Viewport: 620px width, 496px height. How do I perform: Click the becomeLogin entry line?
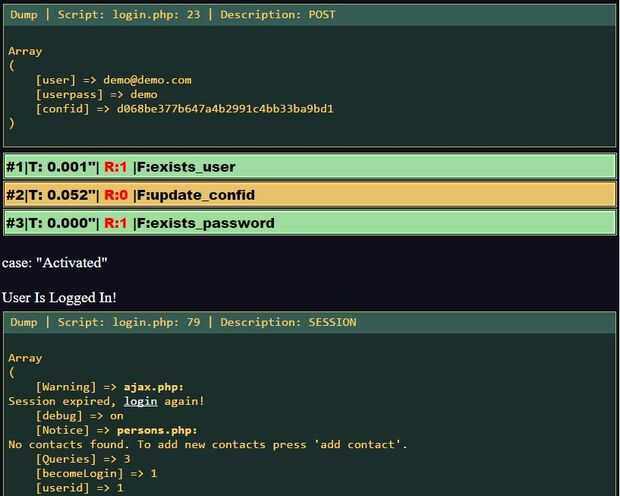pos(96,473)
